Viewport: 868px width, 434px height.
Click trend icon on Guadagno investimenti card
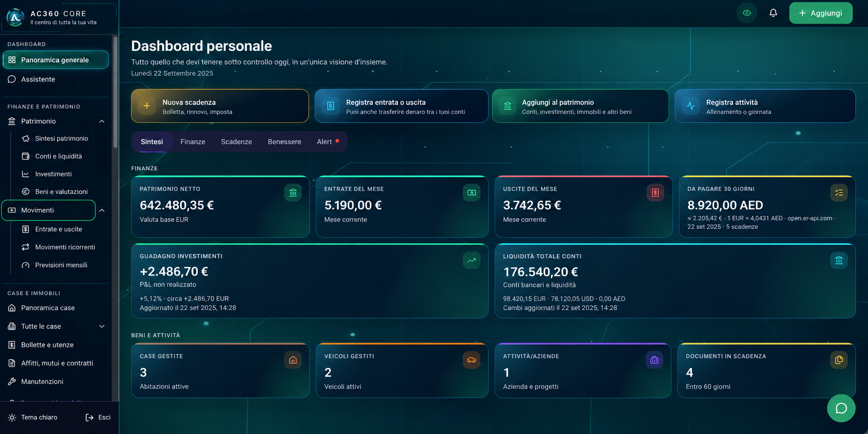(472, 260)
